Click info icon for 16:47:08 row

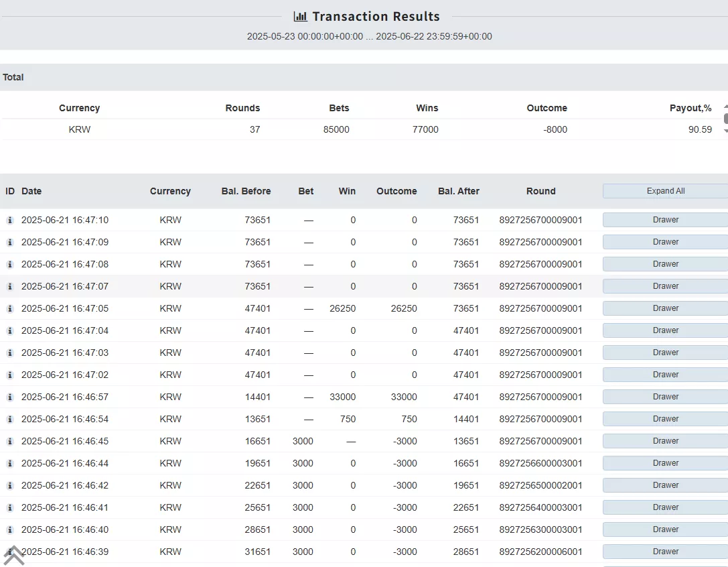[x=10, y=265]
